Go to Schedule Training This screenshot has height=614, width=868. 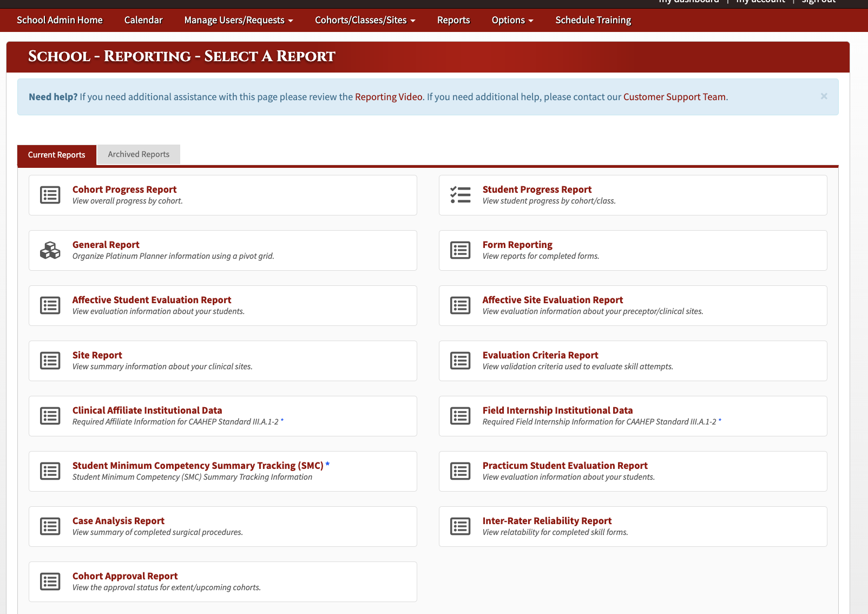click(x=593, y=20)
